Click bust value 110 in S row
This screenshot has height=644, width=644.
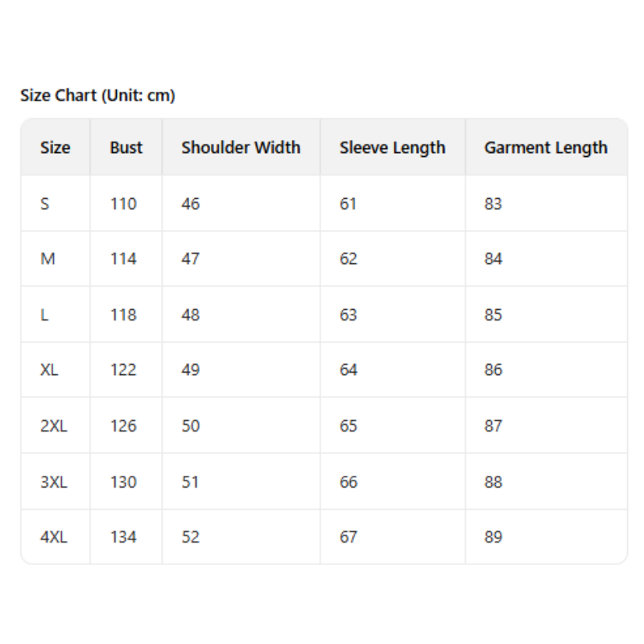(123, 204)
